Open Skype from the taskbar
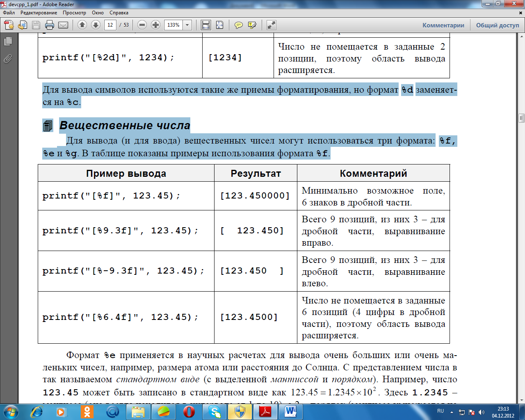This screenshot has width=525, height=420. [215, 411]
